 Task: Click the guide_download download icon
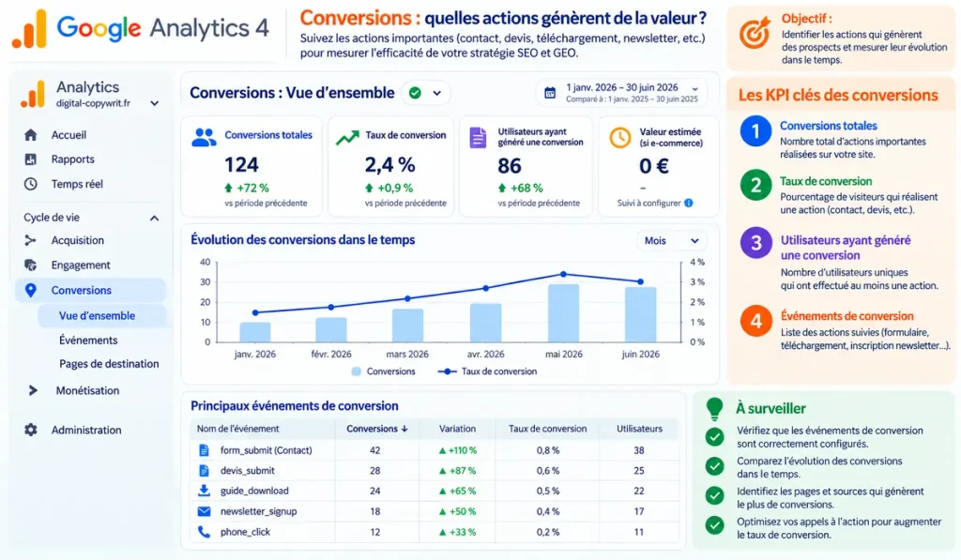point(204,491)
